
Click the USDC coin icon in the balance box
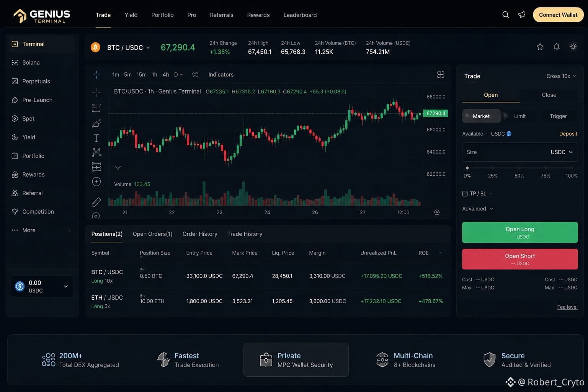point(20,286)
